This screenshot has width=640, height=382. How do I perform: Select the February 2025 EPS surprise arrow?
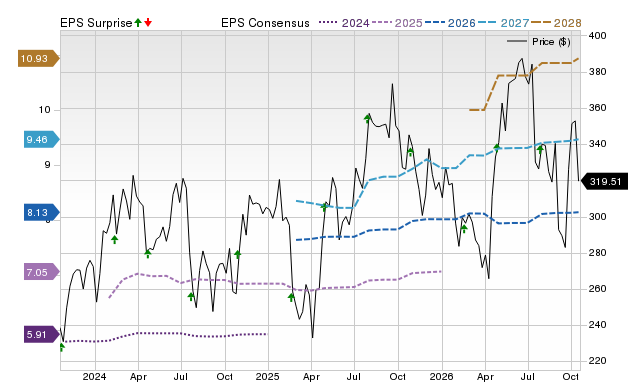coord(291,297)
